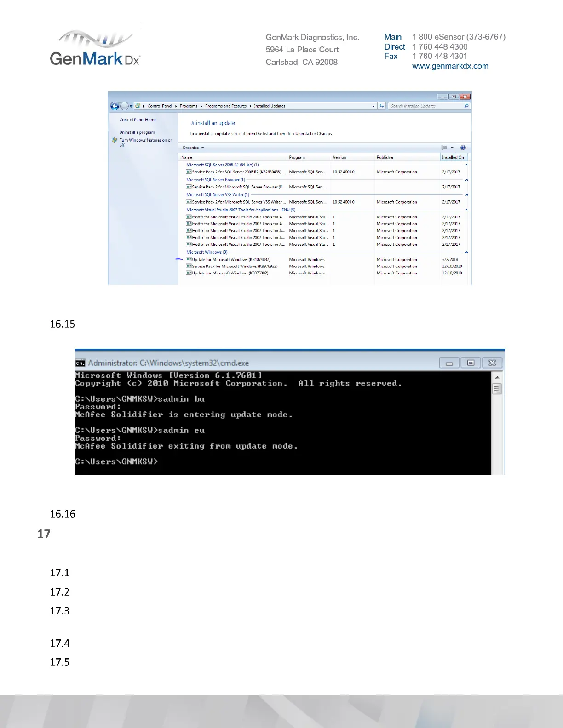Viewport: 563px width, 728px height.
Task: Open the Organize dropdown
Action: [193, 148]
